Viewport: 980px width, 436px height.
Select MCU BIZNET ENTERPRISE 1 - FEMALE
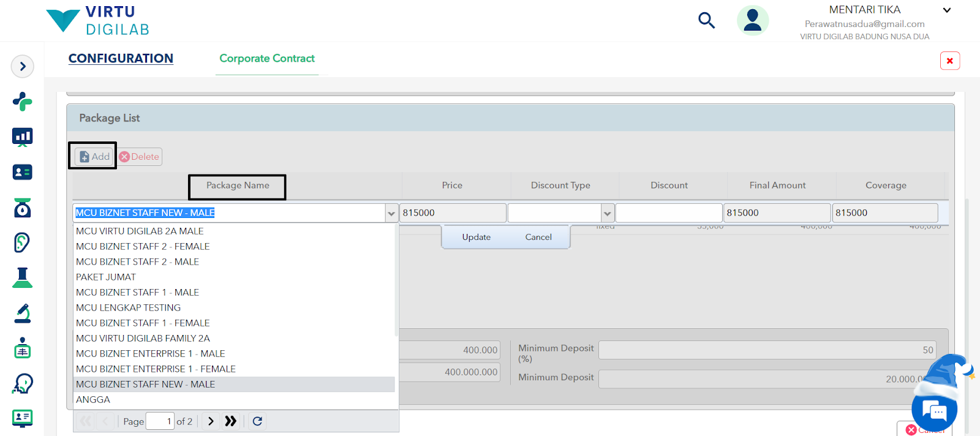pyautogui.click(x=234, y=369)
